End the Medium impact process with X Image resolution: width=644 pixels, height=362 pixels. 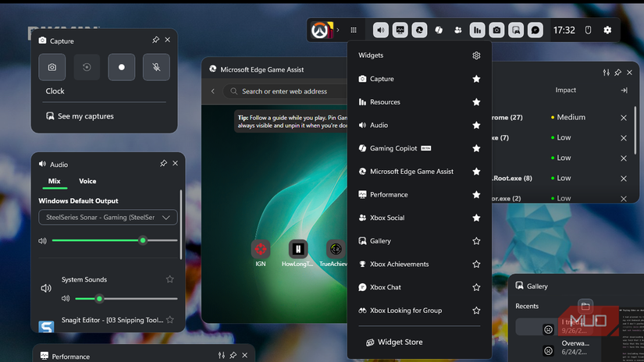click(624, 118)
